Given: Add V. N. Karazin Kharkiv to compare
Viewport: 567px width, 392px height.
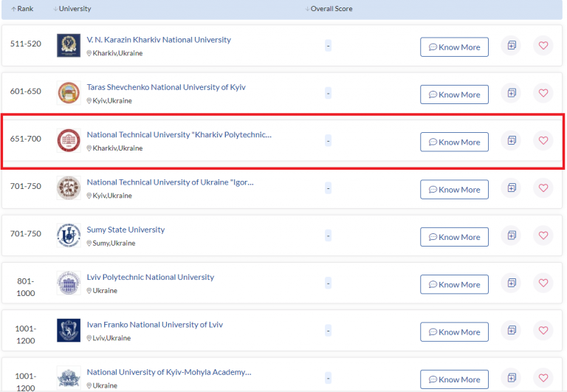Looking at the screenshot, I should point(512,46).
